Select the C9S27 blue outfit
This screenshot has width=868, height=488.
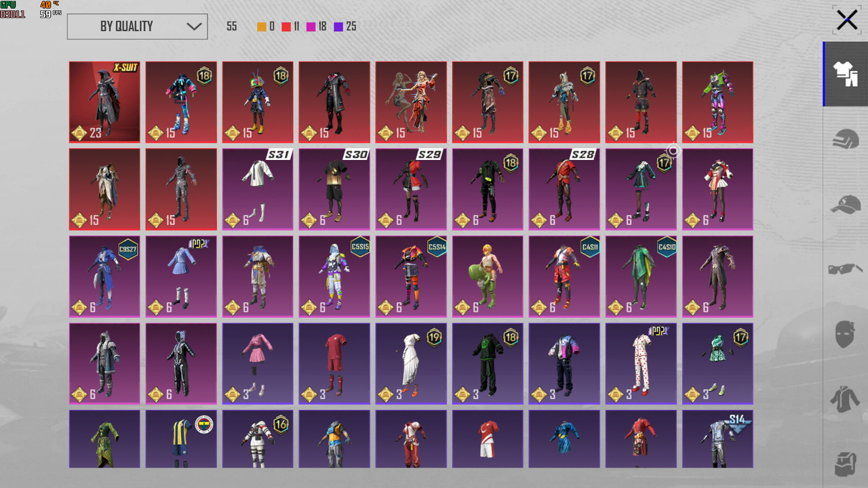pyautogui.click(x=104, y=277)
